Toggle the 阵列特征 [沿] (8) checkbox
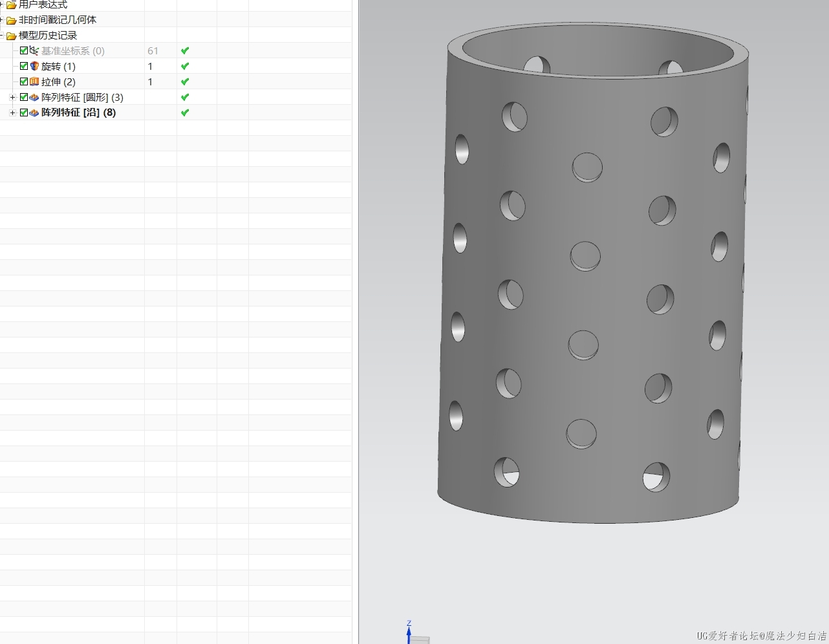The width and height of the screenshot is (829, 644). point(24,113)
